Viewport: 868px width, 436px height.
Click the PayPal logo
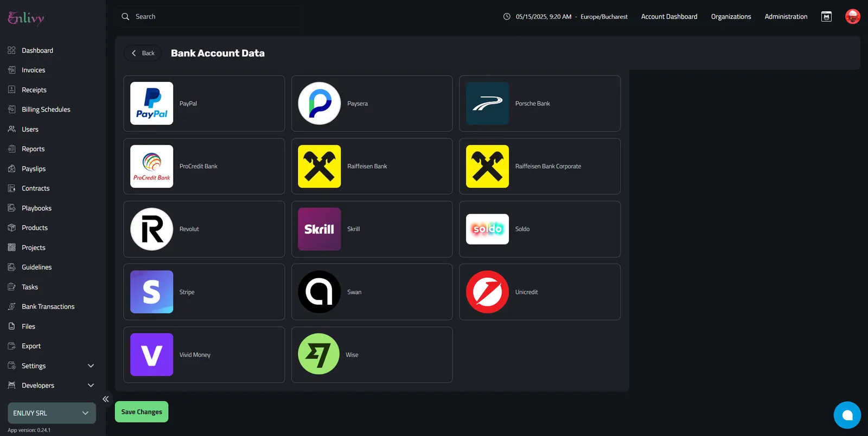[x=152, y=104]
